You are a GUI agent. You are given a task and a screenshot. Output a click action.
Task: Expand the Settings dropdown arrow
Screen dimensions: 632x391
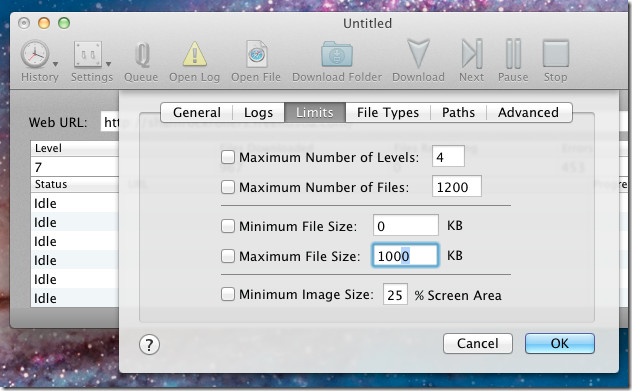coord(108,64)
